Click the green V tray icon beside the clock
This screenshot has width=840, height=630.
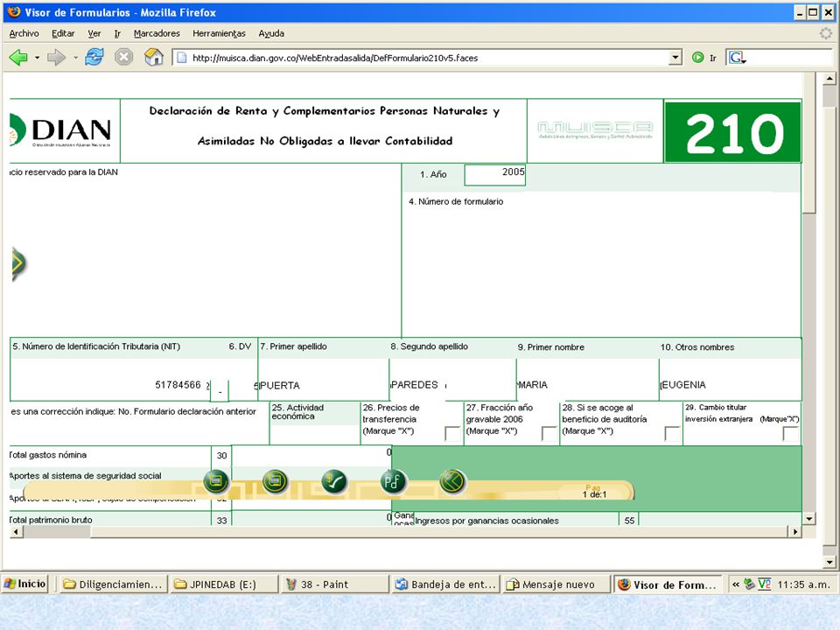[x=764, y=584]
